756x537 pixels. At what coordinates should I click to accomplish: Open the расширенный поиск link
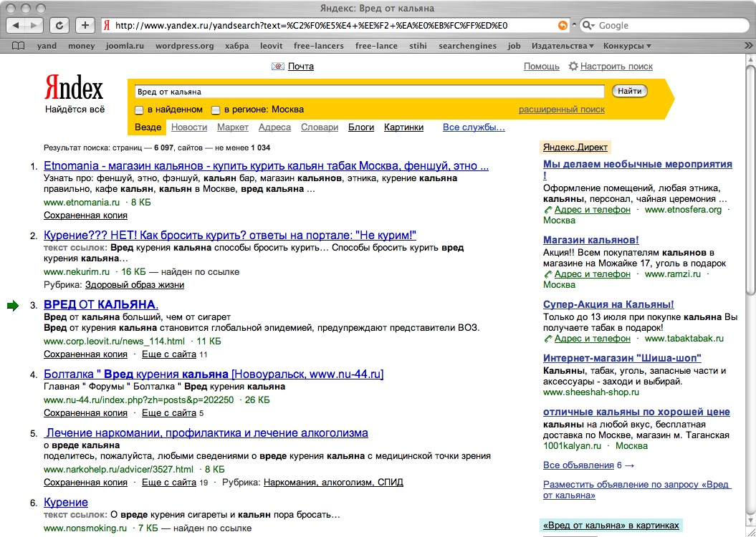tap(561, 110)
